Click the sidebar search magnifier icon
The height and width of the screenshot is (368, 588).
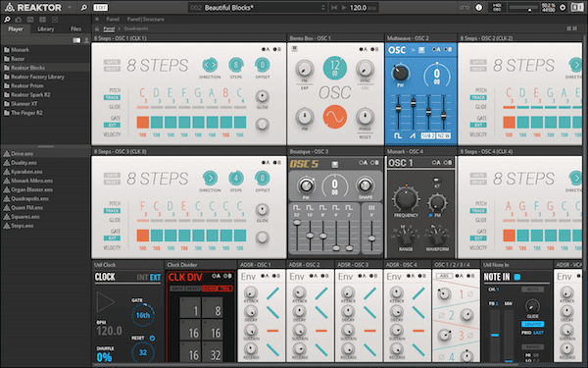pyautogui.click(x=7, y=20)
